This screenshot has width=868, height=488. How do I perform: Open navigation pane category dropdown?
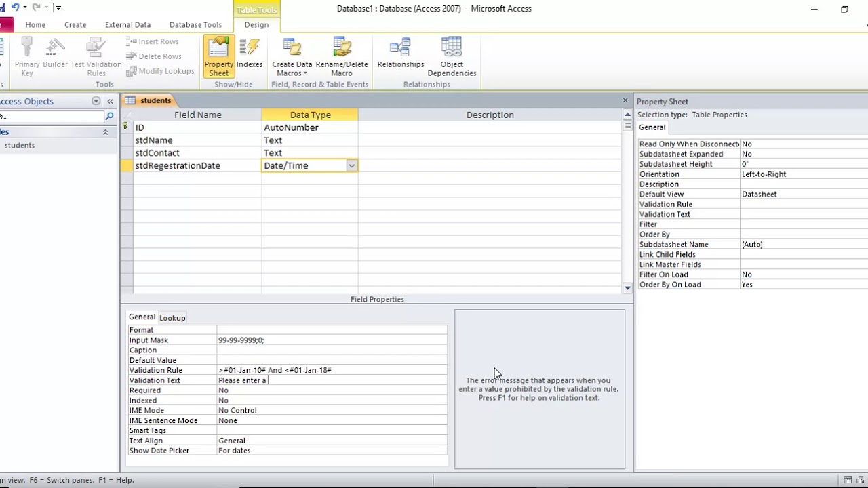coord(96,101)
